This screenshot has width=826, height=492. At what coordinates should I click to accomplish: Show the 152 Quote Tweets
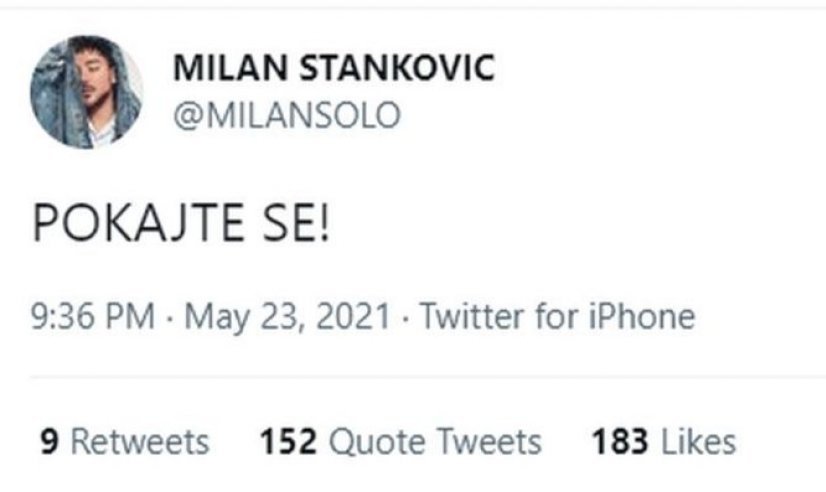point(400,440)
